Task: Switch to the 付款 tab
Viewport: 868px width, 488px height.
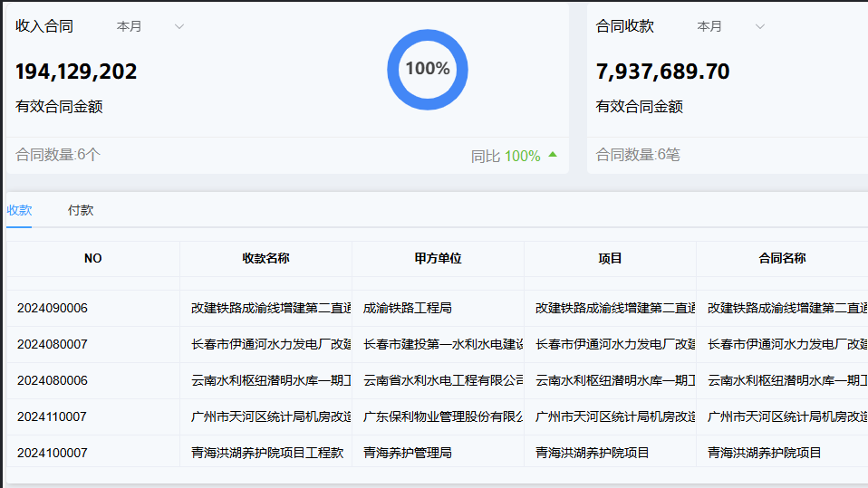Action: tap(81, 210)
